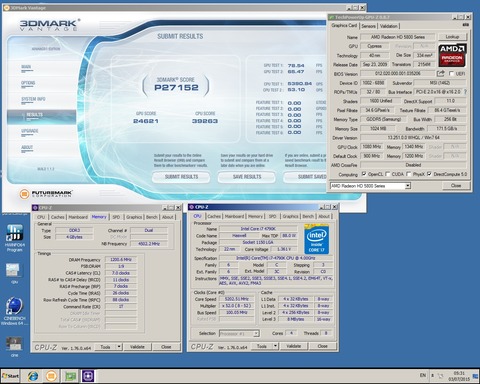Click Save Results in 3DMark Vantage
Image resolution: width=480 pixels, height=384 pixels.
coord(247,177)
